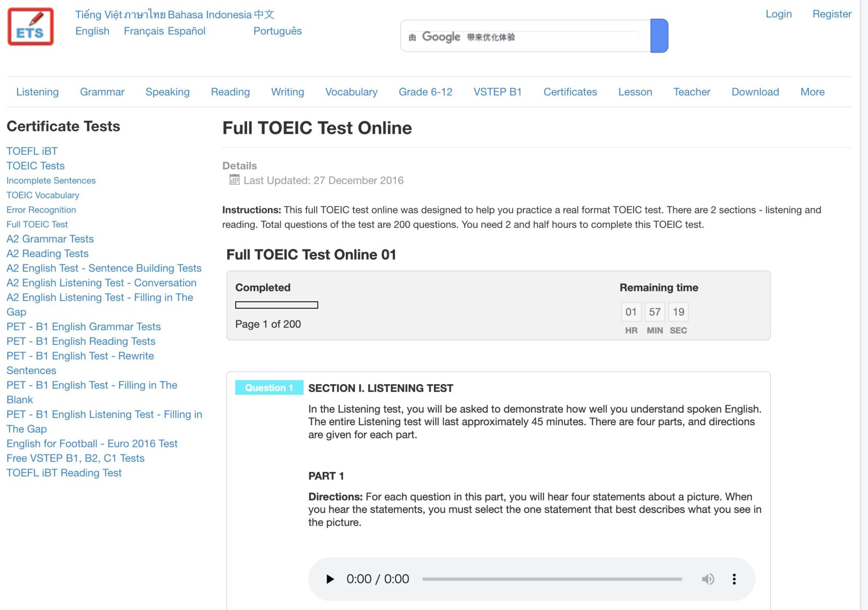Click the Register link
This screenshot has height=610, width=868.
tap(832, 14)
